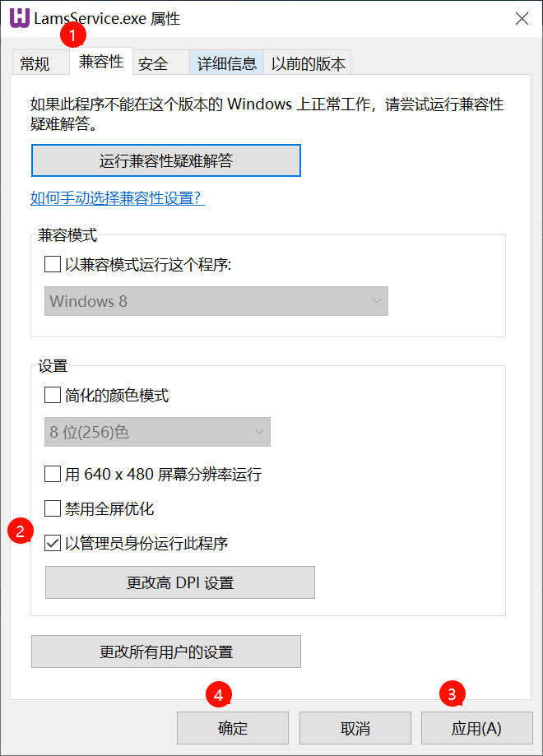Switch to the 常规 tab

coord(35,63)
